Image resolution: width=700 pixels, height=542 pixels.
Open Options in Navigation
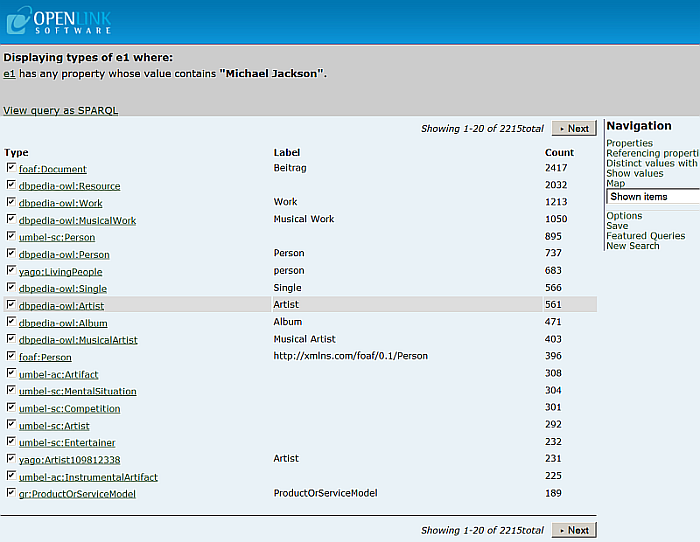tap(624, 216)
